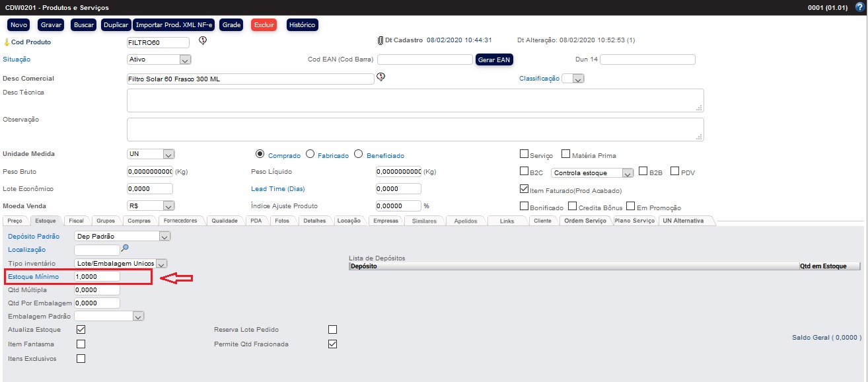The image size is (868, 382).
Task: Tick the Matéria Prima checkbox
Action: [x=565, y=155]
